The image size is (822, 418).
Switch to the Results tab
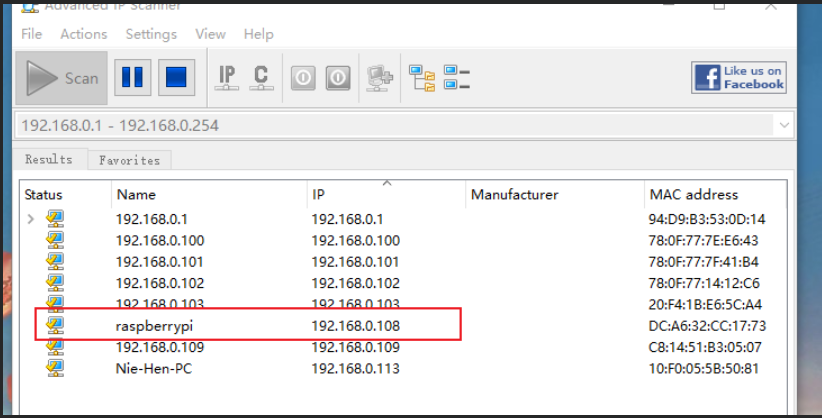(49, 159)
